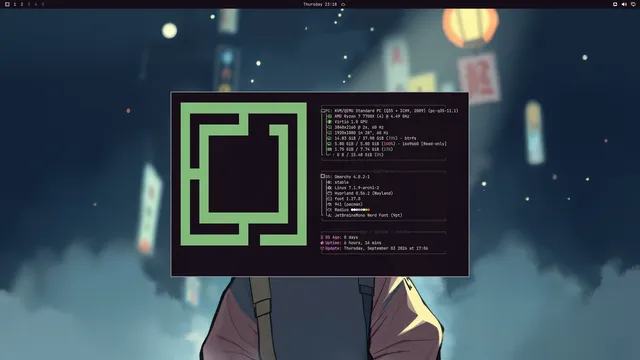Click the green memory icon beside 7.74 GiB
Screen dimensions: 640x360
click(330, 149)
